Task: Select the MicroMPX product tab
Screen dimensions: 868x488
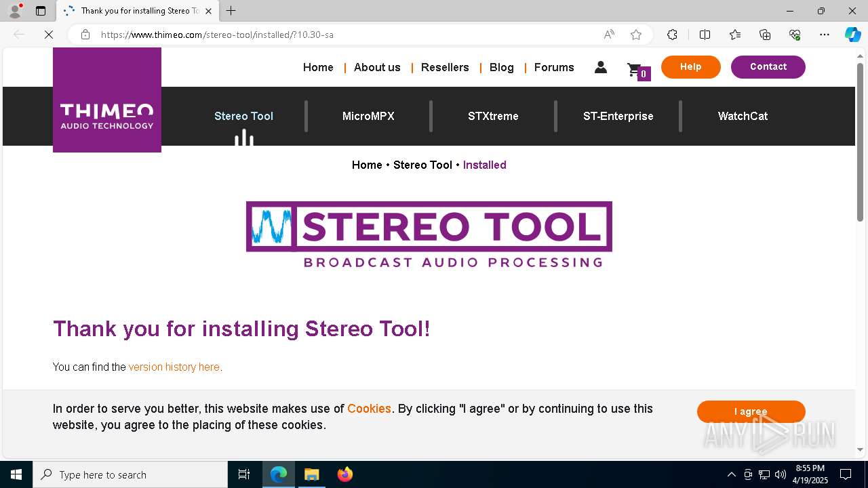Action: [x=368, y=116]
